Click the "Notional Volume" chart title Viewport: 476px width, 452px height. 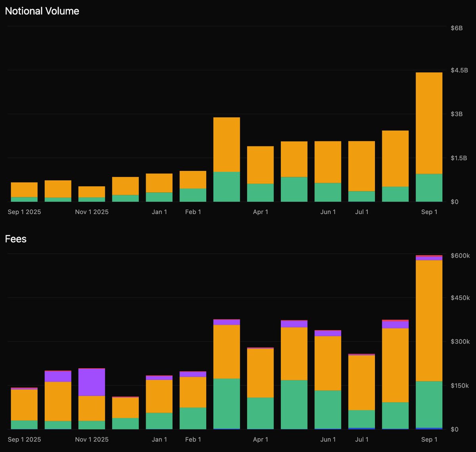pos(42,11)
